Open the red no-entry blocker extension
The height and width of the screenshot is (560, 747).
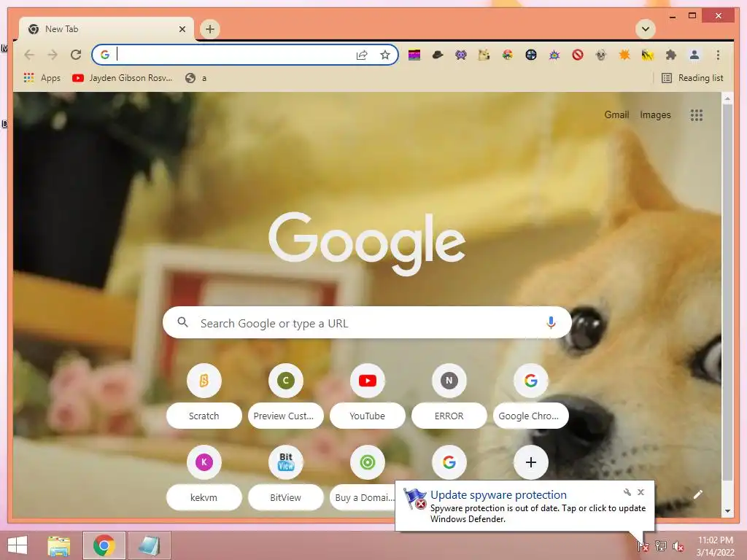tap(578, 55)
